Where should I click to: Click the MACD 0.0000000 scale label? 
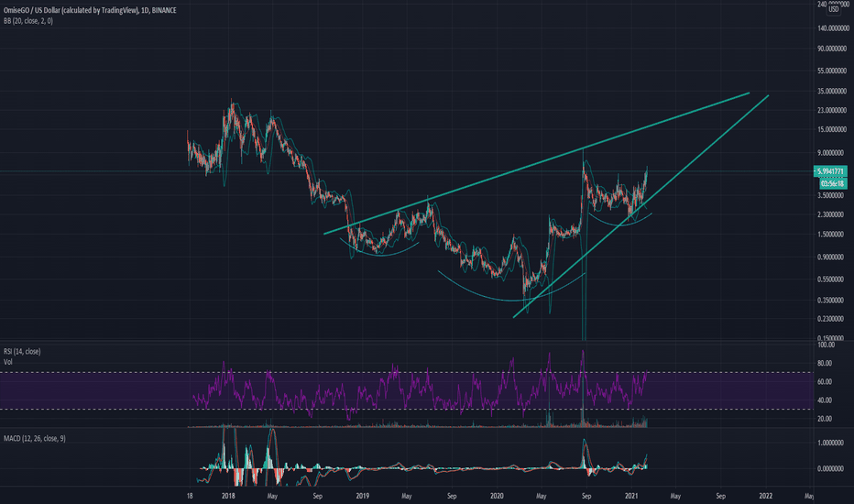click(x=830, y=468)
